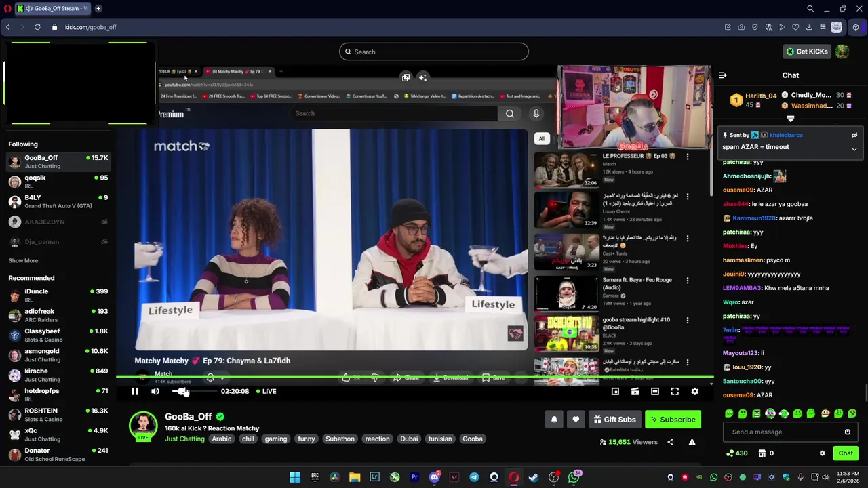Select the Subathon tag

[x=340, y=439]
